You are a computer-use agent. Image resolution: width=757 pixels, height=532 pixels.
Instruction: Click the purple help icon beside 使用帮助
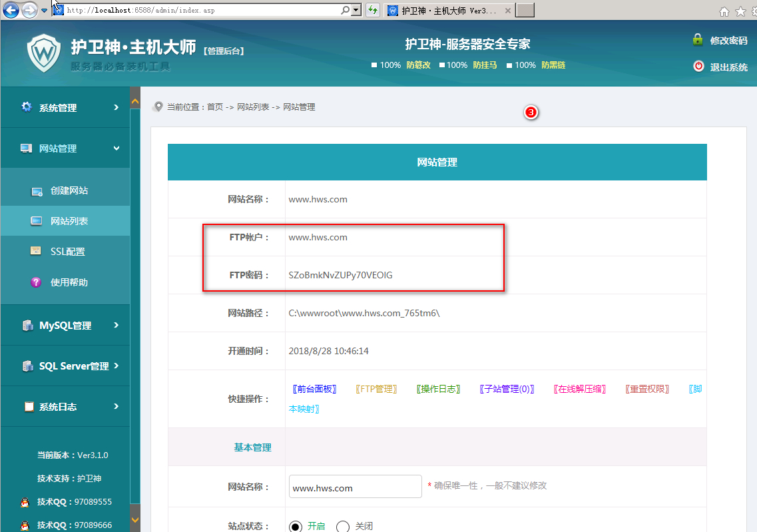point(36,282)
